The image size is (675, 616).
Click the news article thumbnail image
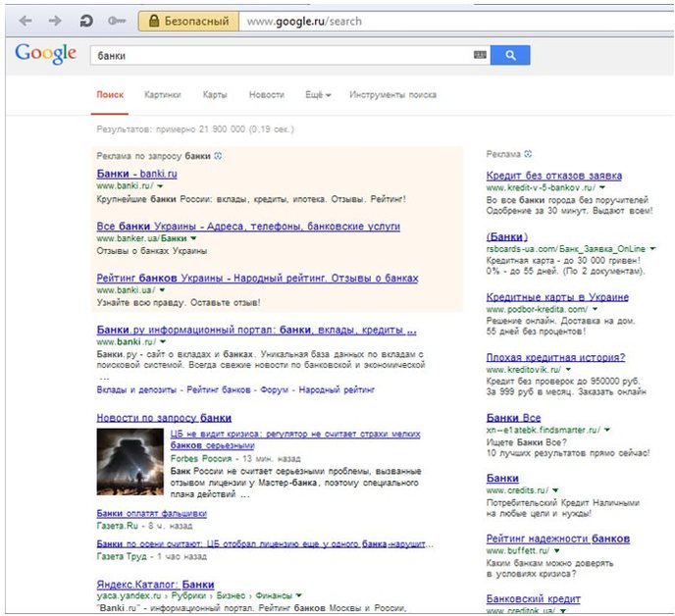(130, 461)
